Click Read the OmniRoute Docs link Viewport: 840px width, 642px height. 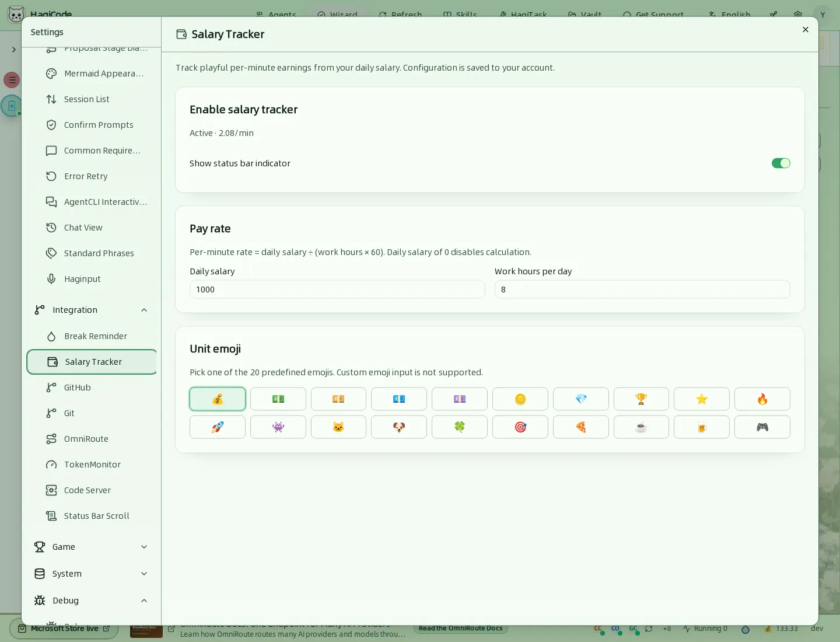(460, 629)
